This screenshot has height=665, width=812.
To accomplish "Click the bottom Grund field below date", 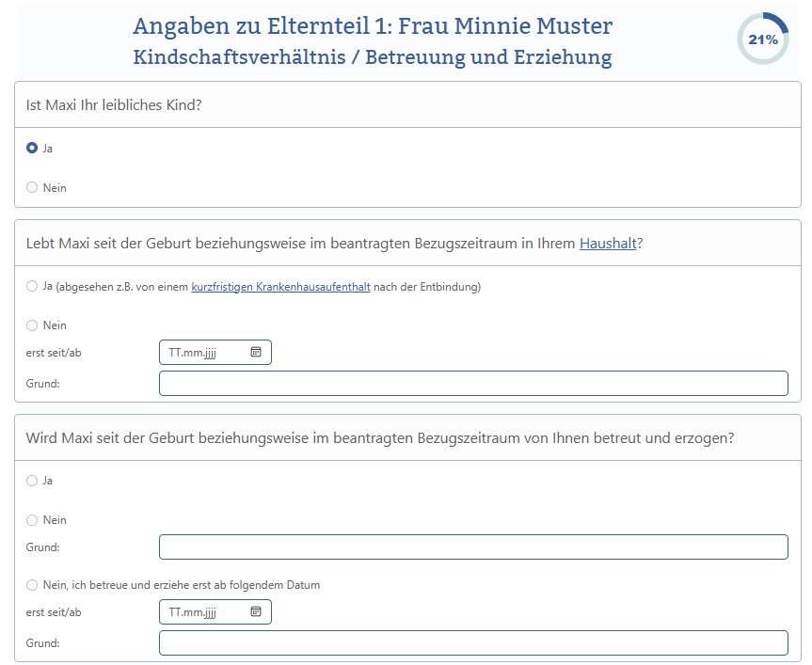I will pyautogui.click(x=473, y=643).
